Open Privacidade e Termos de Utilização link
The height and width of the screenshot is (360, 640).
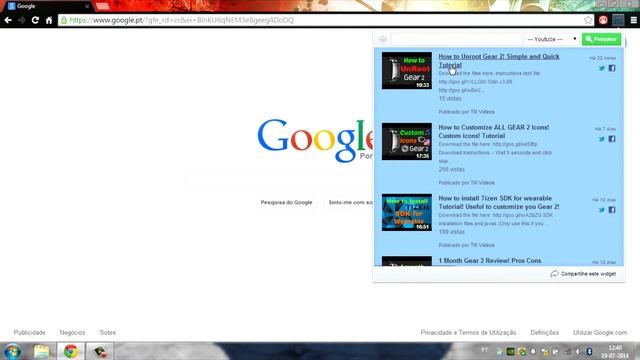coord(468,332)
